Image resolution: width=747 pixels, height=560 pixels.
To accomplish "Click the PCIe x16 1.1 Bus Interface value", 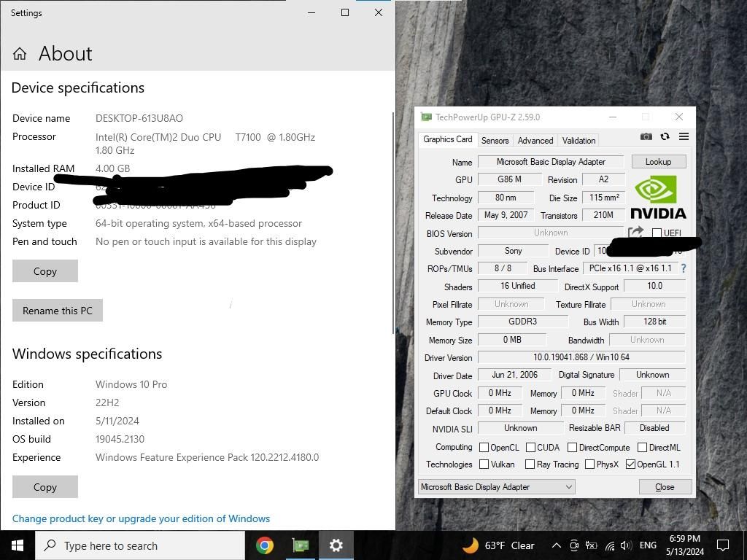I will [630, 268].
